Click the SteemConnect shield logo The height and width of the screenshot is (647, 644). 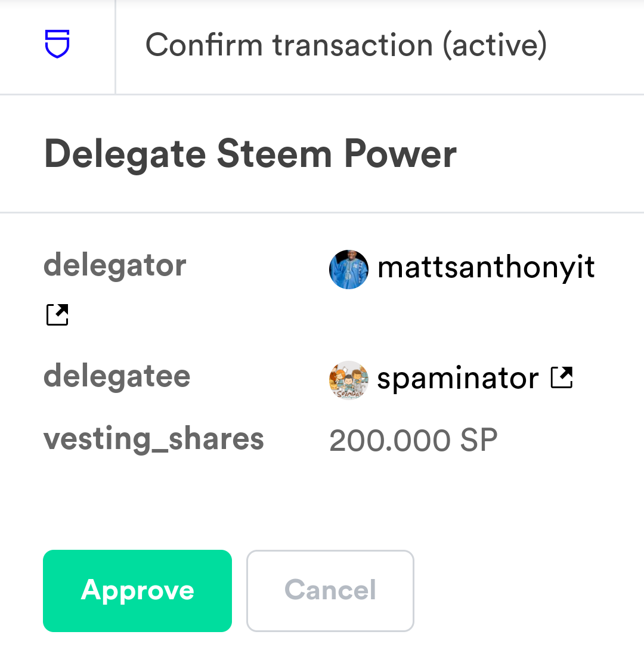pyautogui.click(x=57, y=44)
